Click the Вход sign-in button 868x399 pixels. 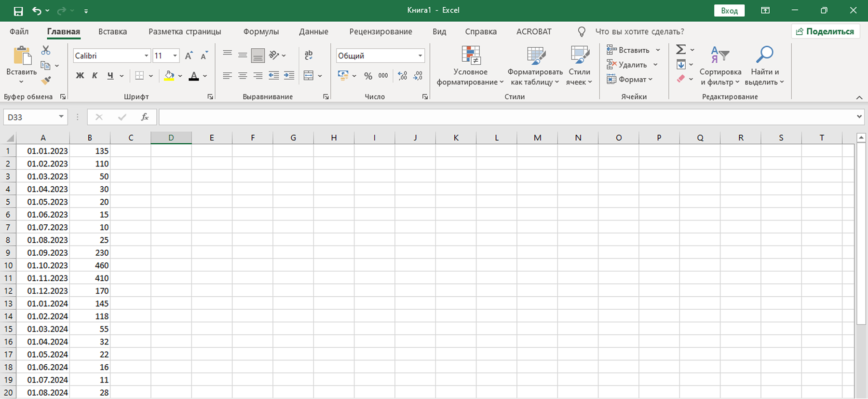coord(729,11)
